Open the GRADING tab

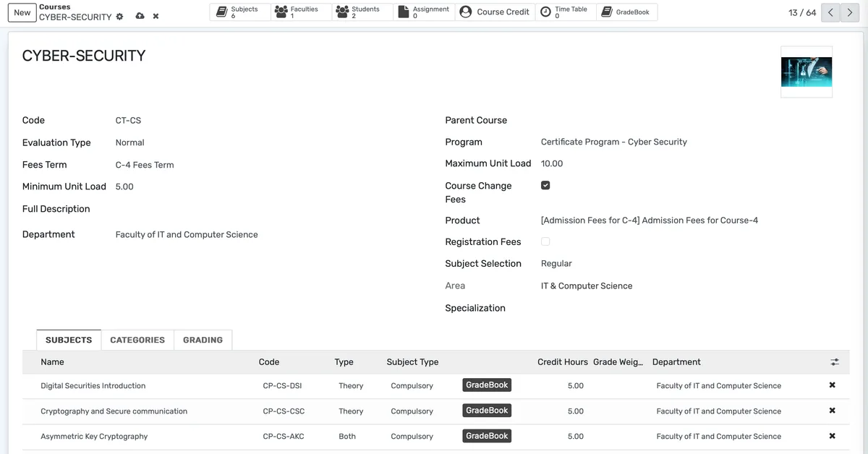click(203, 339)
